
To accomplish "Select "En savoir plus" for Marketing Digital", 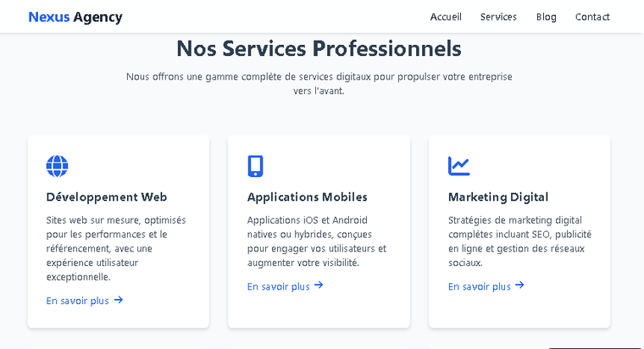I will (480, 286).
